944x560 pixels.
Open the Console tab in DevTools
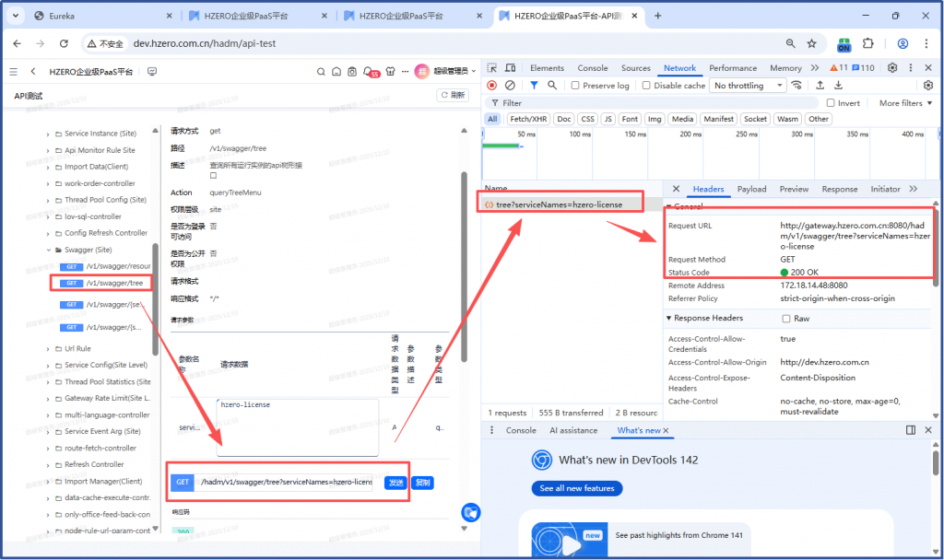tap(592, 68)
